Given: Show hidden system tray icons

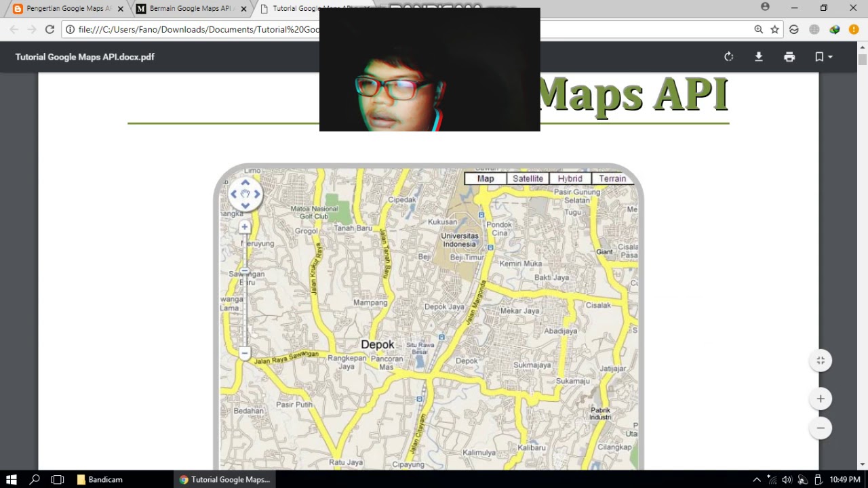Looking at the screenshot, I should point(757,480).
